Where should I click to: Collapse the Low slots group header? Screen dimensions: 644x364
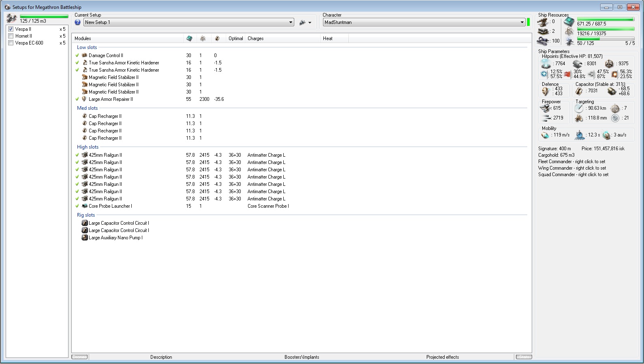tap(87, 47)
